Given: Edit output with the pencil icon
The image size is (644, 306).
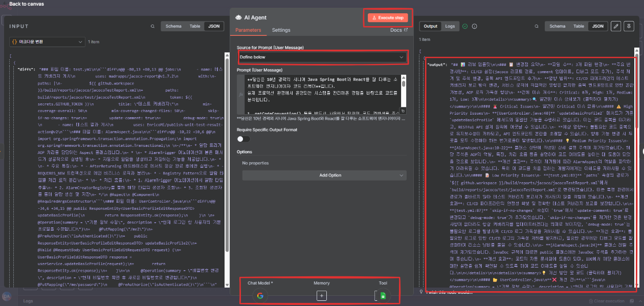Looking at the screenshot, I should (x=616, y=26).
